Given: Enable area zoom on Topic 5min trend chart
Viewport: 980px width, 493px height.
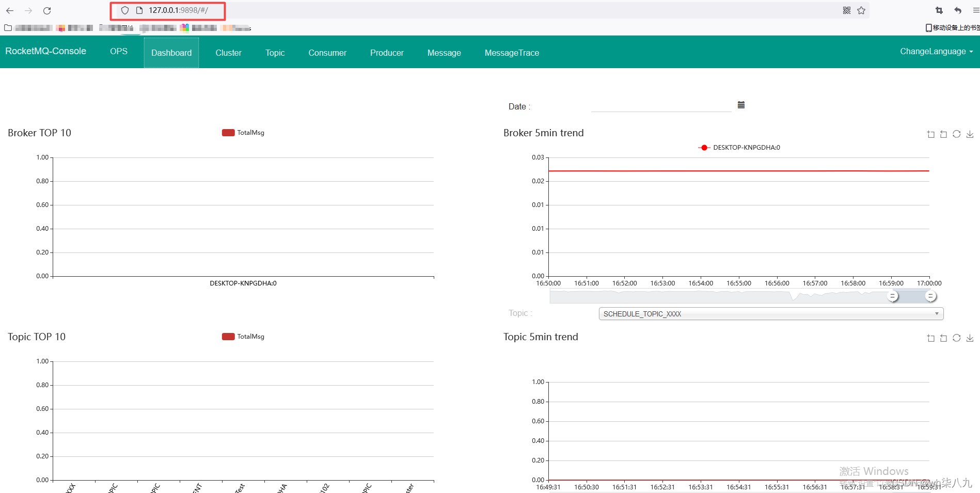Looking at the screenshot, I should tap(930, 338).
